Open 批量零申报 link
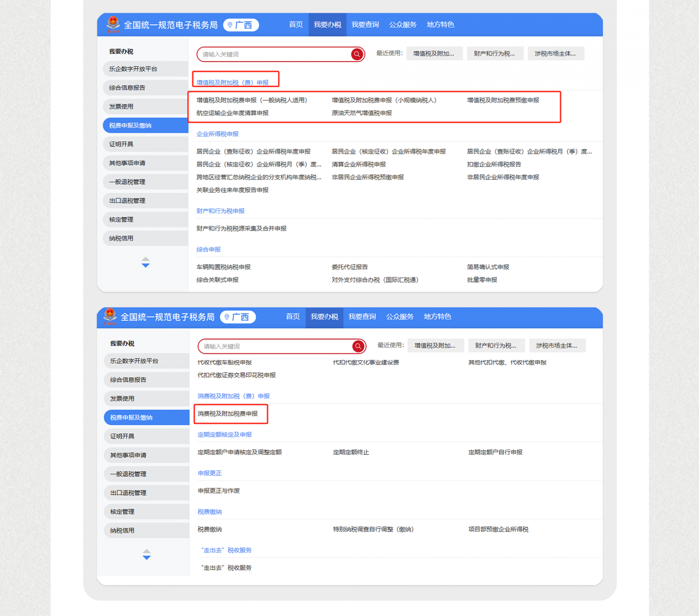Viewport: 699px width, 616px height. (x=482, y=280)
